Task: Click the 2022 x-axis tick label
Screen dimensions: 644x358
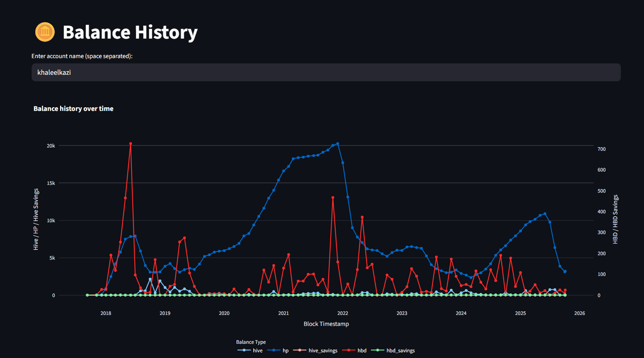Action: [342, 313]
